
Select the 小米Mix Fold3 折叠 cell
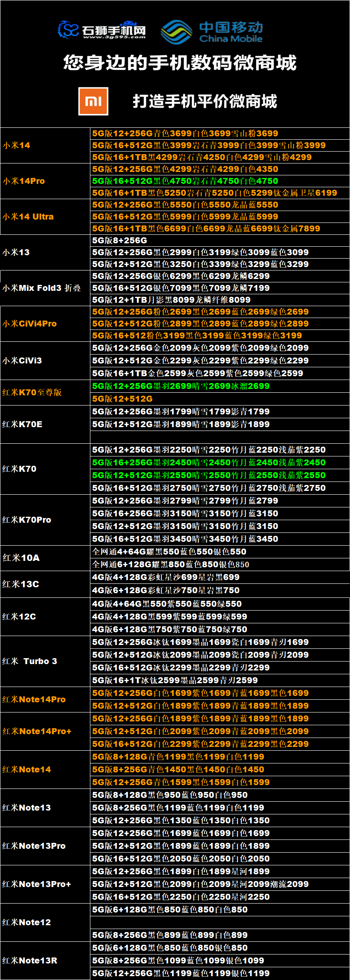click(45, 288)
